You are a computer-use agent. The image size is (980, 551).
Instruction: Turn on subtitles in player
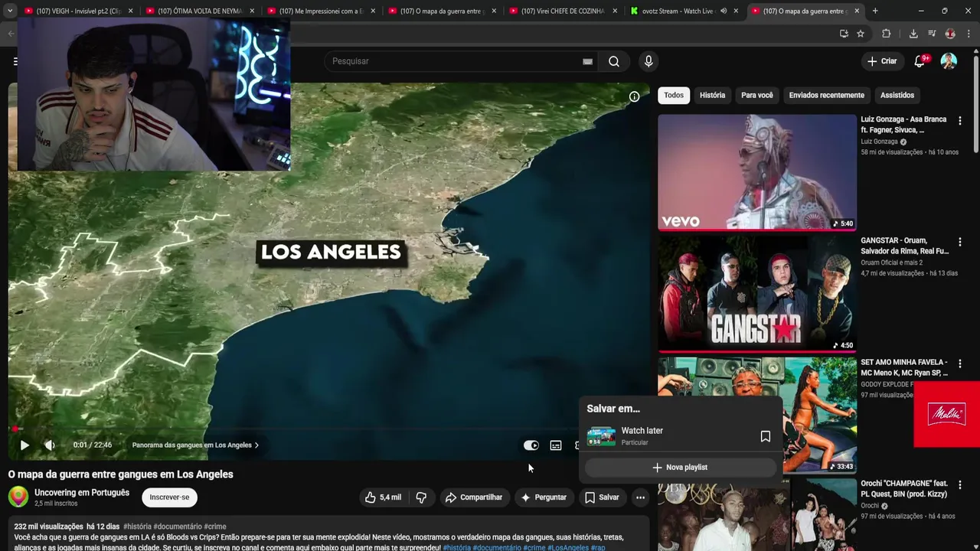tap(556, 445)
